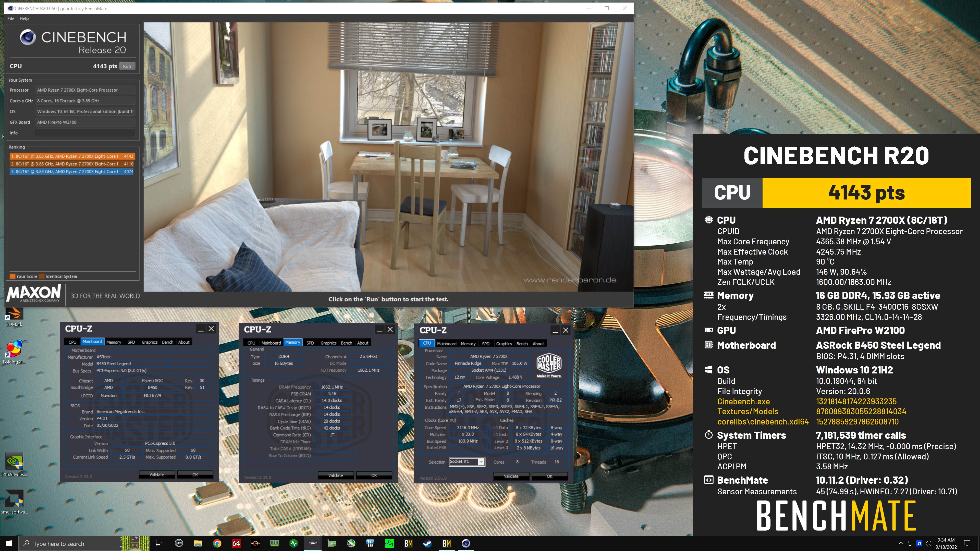Click the Textures/Models hash 8760893830552288 14034
Viewport: 980px width, 551px height.
coord(861,411)
